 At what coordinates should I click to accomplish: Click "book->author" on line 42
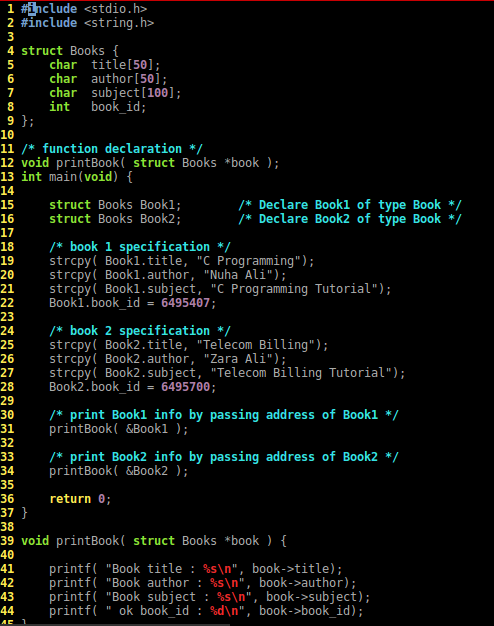coord(300,582)
